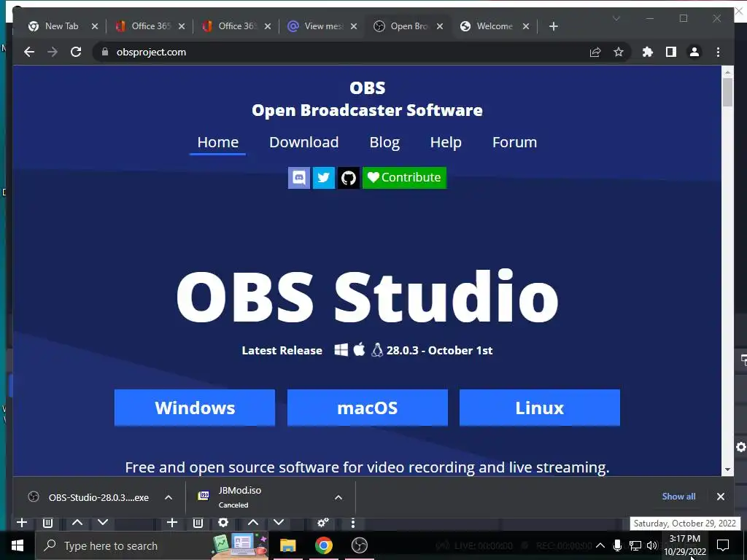747x560 pixels.
Task: Open Chrome from the Windows taskbar
Action: [323, 545]
